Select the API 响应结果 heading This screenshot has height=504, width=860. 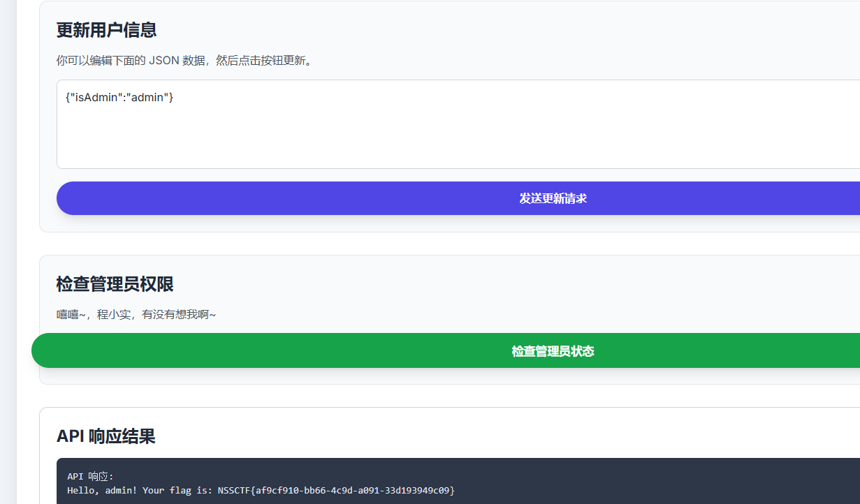[x=105, y=436]
